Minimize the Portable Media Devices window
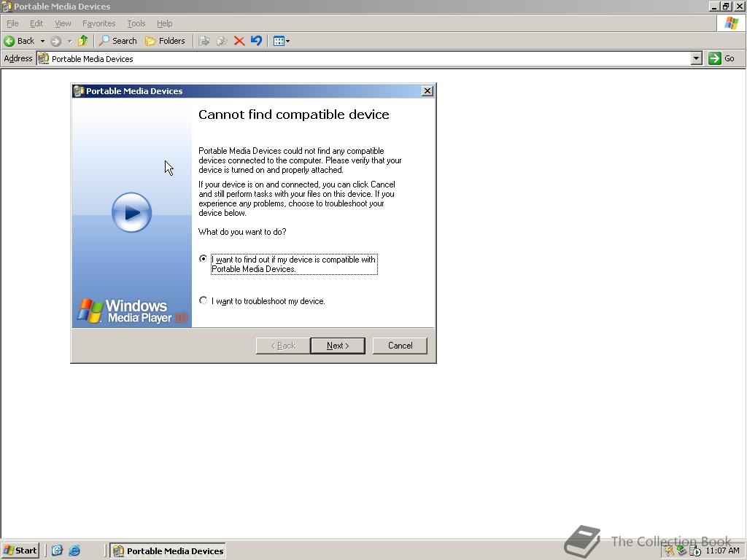Screen dimensions: 747x560 pos(713,6)
